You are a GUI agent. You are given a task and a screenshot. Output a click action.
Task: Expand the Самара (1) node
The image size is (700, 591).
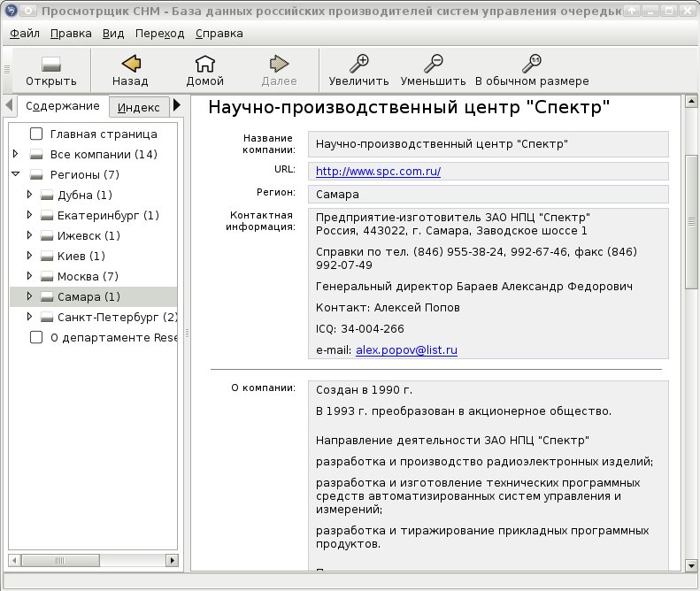click(29, 296)
